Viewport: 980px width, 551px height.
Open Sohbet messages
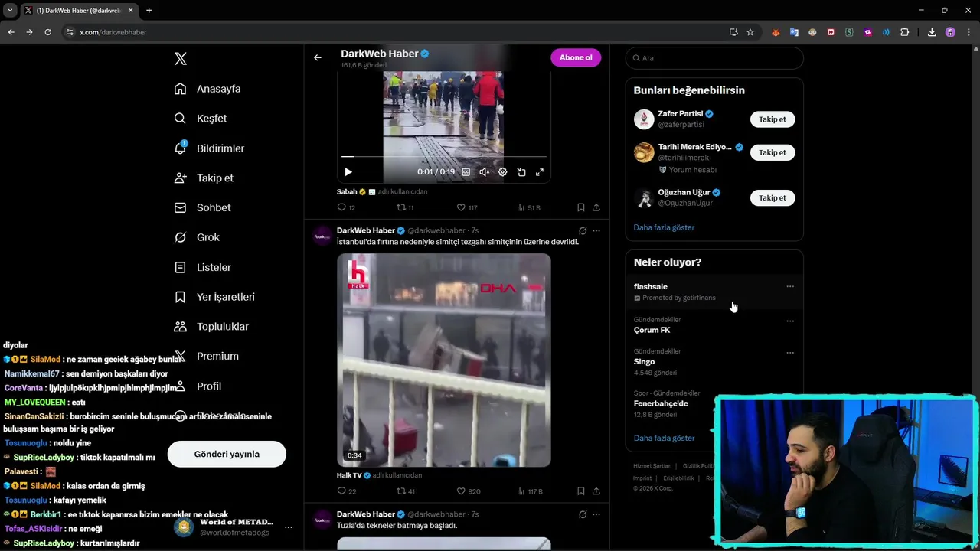coord(202,207)
